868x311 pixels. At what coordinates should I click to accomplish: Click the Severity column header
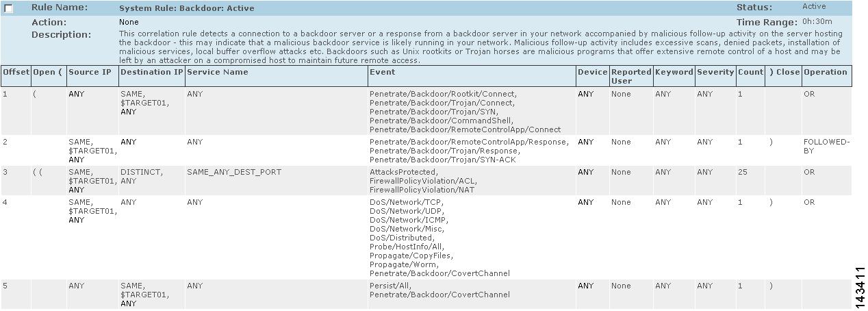[715, 72]
